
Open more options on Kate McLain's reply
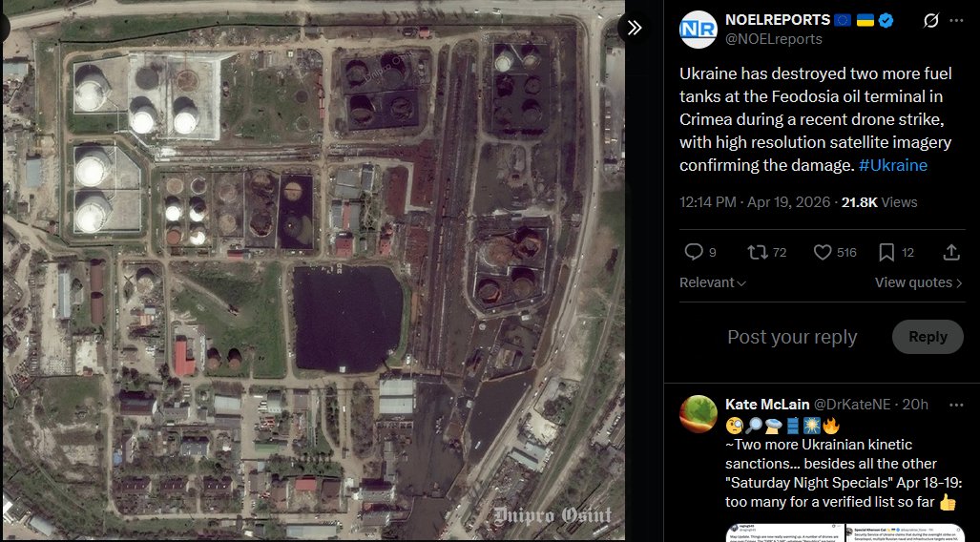click(x=956, y=406)
